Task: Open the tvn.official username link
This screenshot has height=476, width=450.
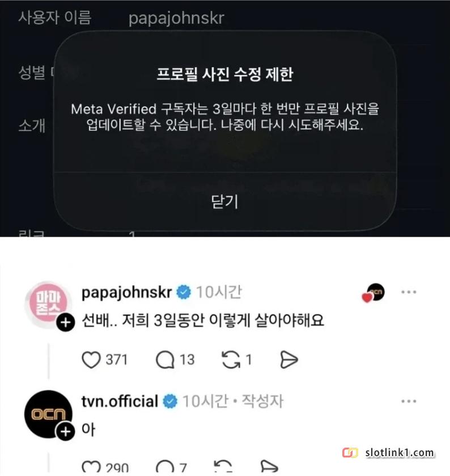Action: point(120,401)
